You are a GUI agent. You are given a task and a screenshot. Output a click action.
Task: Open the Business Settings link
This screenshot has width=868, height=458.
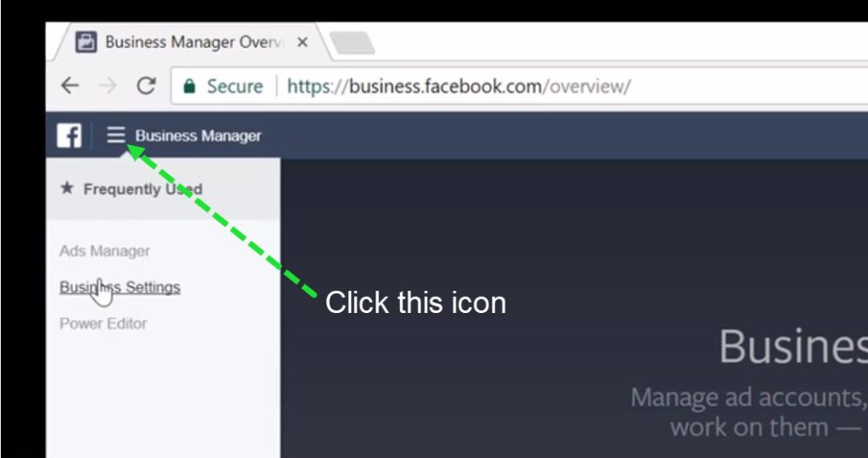(120, 287)
